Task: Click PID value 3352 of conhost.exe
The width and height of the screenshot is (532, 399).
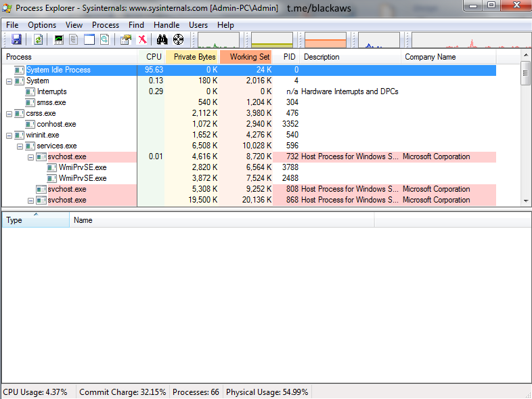Action: point(290,124)
